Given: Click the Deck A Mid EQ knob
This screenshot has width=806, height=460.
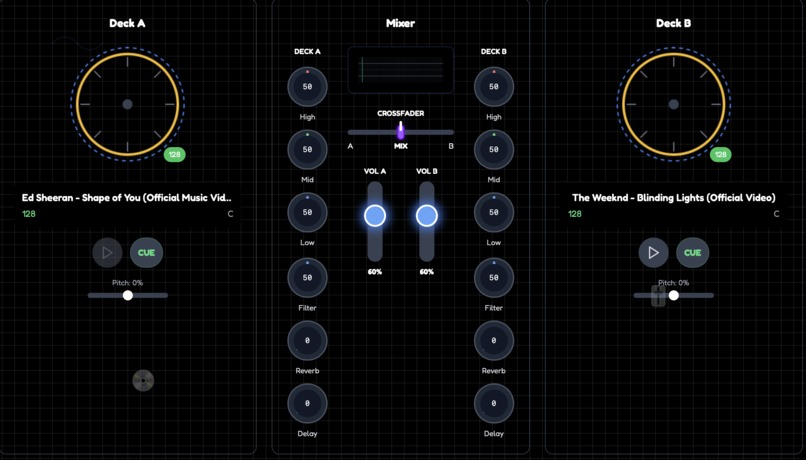Looking at the screenshot, I should [307, 149].
